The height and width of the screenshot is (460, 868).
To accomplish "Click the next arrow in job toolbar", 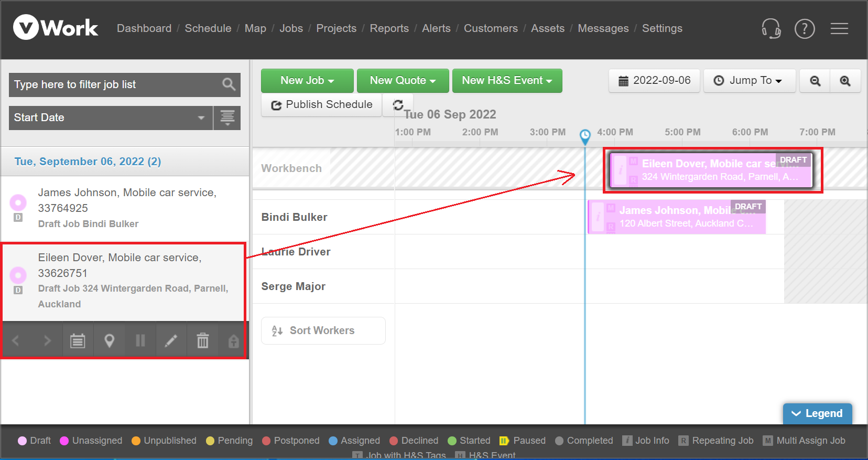I will pos(47,341).
